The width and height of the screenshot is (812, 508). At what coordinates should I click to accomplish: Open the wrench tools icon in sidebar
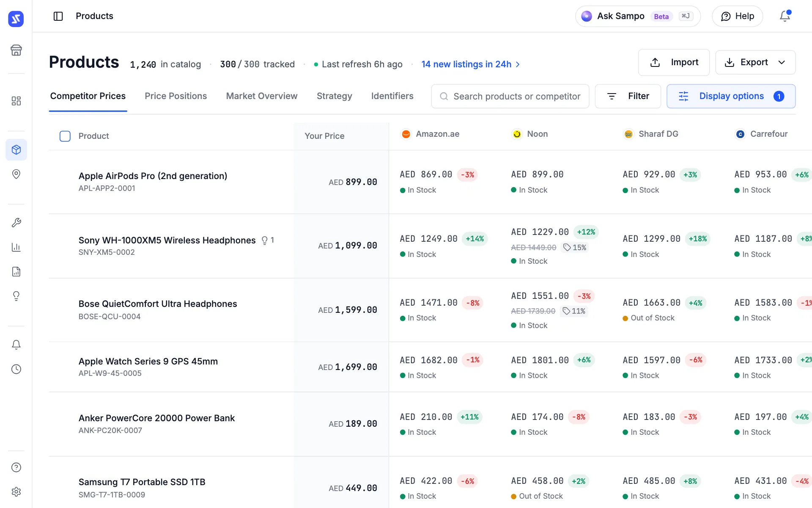coord(16,223)
